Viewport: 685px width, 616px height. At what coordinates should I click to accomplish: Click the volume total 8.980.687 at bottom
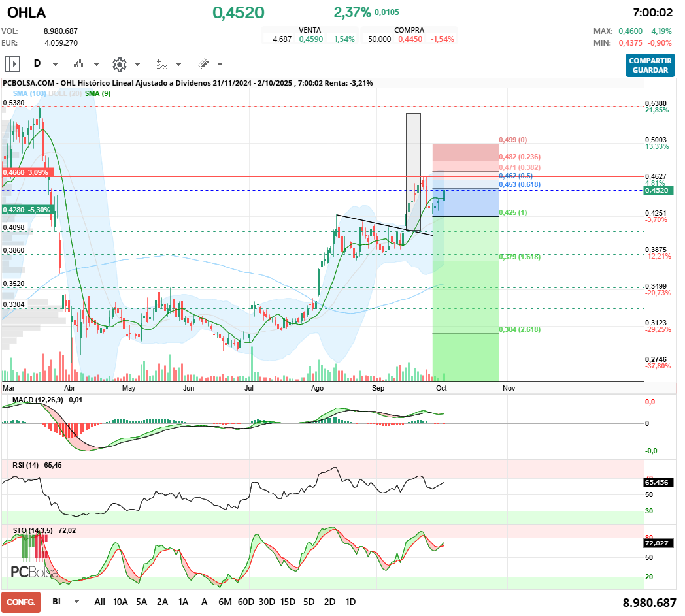649,603
